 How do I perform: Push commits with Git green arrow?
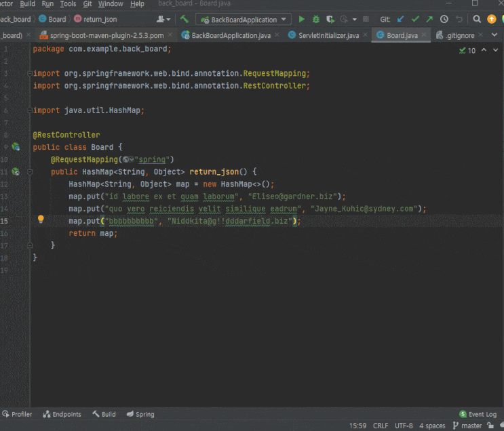pos(429,19)
